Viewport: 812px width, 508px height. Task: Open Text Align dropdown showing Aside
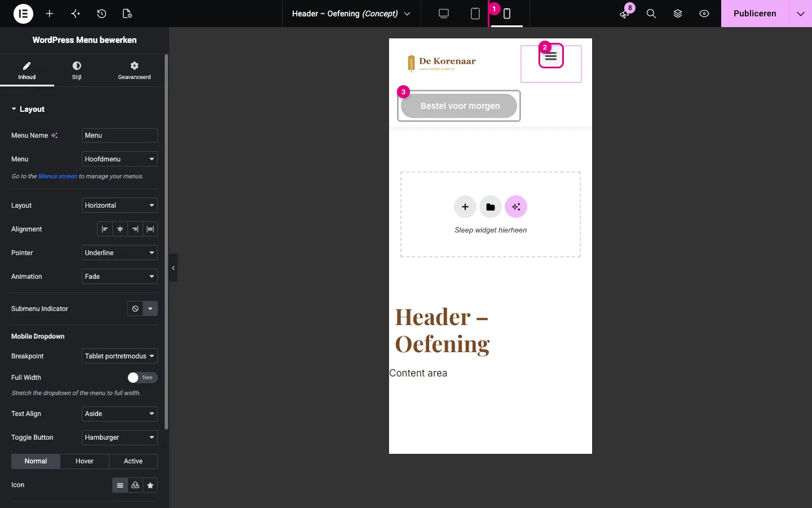pyautogui.click(x=120, y=414)
